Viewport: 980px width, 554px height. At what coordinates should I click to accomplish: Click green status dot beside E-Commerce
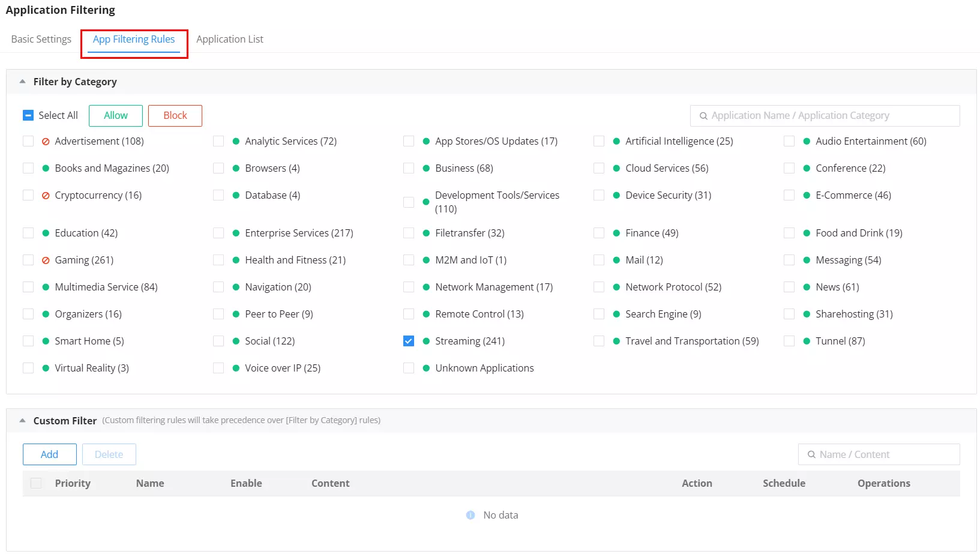click(x=807, y=196)
